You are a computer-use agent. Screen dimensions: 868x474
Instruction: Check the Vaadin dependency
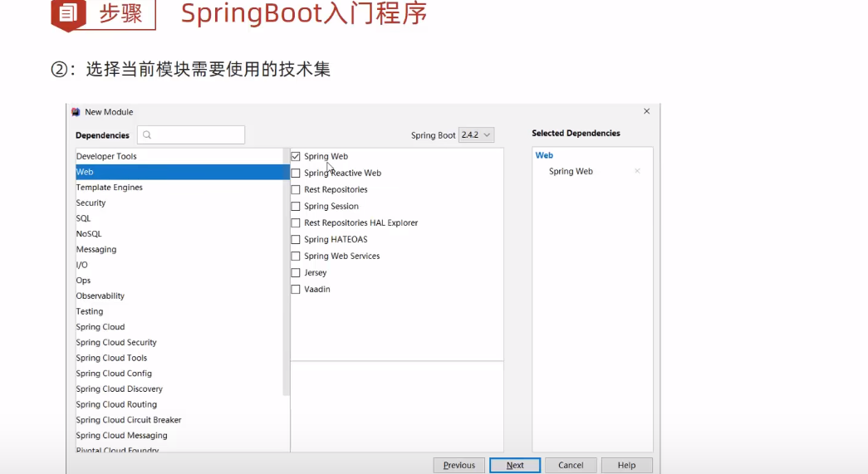pyautogui.click(x=296, y=289)
